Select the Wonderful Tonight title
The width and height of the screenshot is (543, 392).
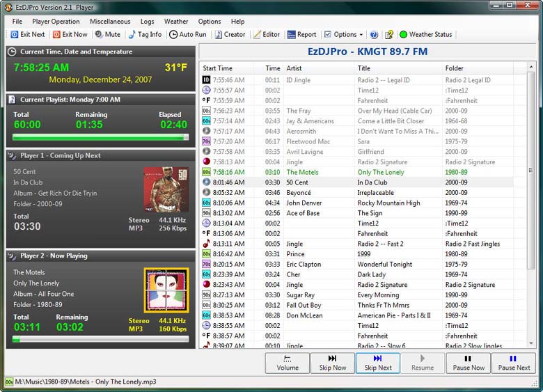[x=385, y=264]
